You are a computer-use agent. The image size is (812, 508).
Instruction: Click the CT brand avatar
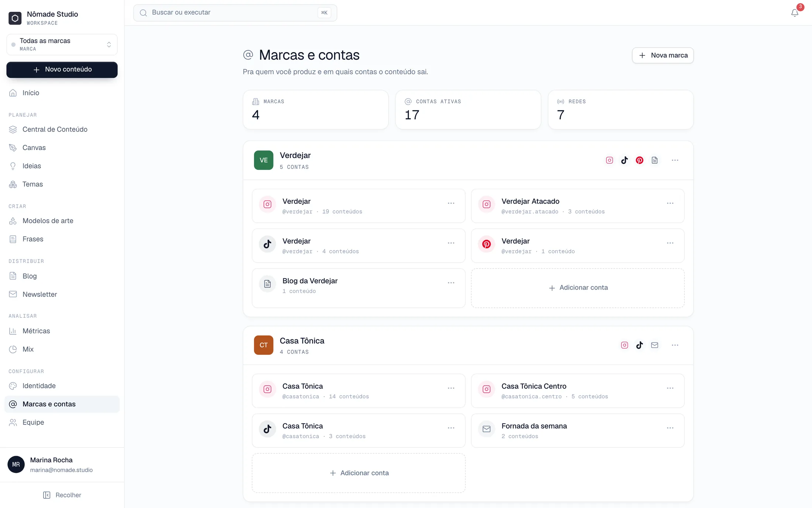(x=264, y=345)
